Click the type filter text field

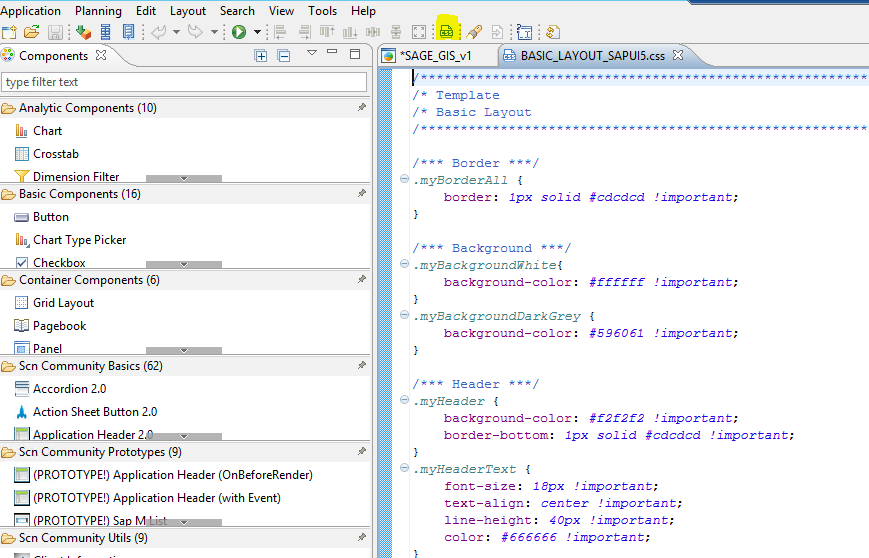pos(184,82)
